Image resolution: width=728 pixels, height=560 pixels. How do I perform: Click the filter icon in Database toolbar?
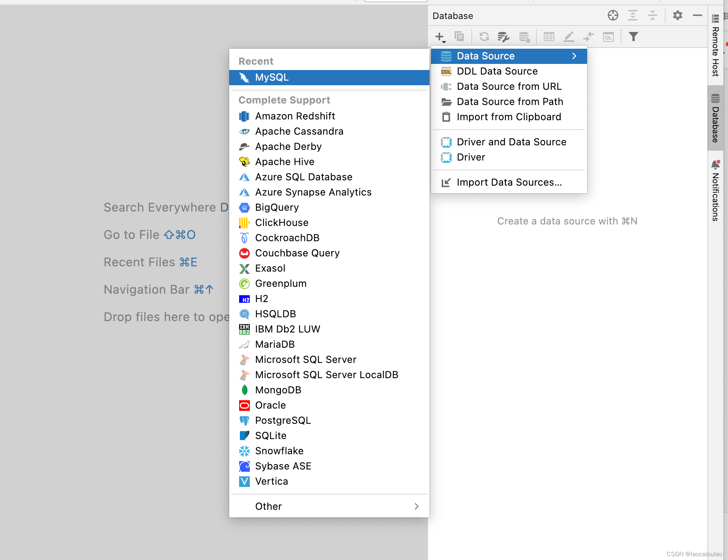pos(633,37)
